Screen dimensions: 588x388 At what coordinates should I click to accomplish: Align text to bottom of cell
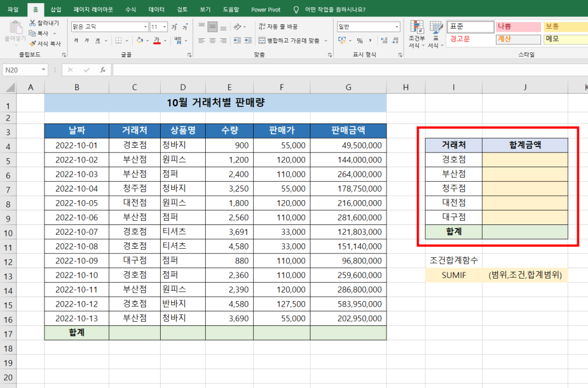tap(223, 27)
